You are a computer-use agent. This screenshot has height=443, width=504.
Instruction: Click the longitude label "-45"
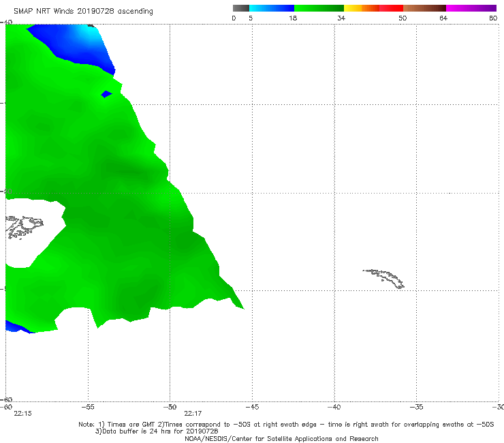pos(252,407)
